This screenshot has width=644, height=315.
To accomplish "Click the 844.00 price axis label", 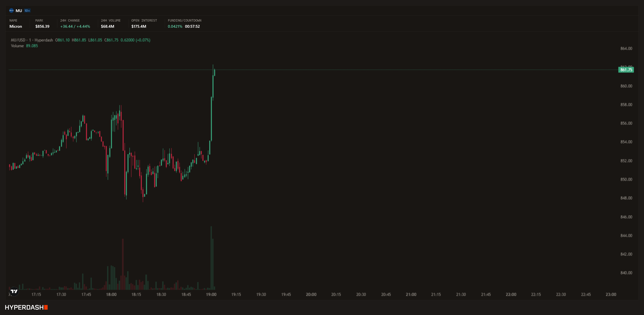I will click(x=626, y=236).
